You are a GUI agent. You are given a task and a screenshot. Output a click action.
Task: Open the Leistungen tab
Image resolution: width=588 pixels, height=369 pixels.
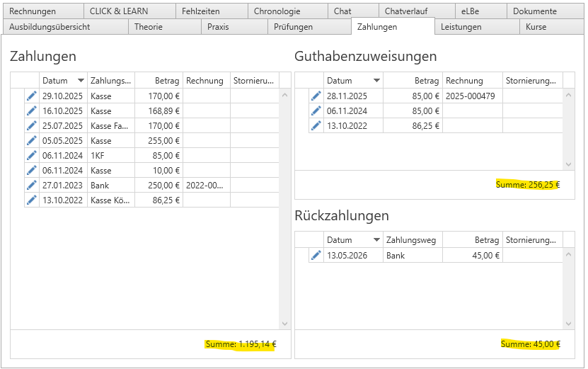click(x=477, y=27)
